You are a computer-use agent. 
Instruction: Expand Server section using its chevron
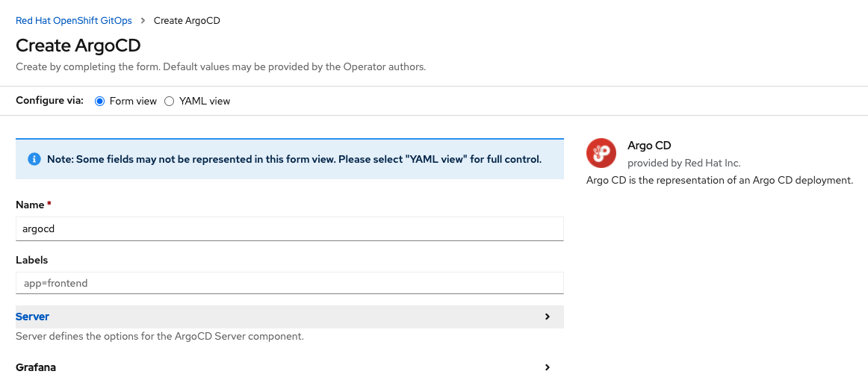pos(547,317)
